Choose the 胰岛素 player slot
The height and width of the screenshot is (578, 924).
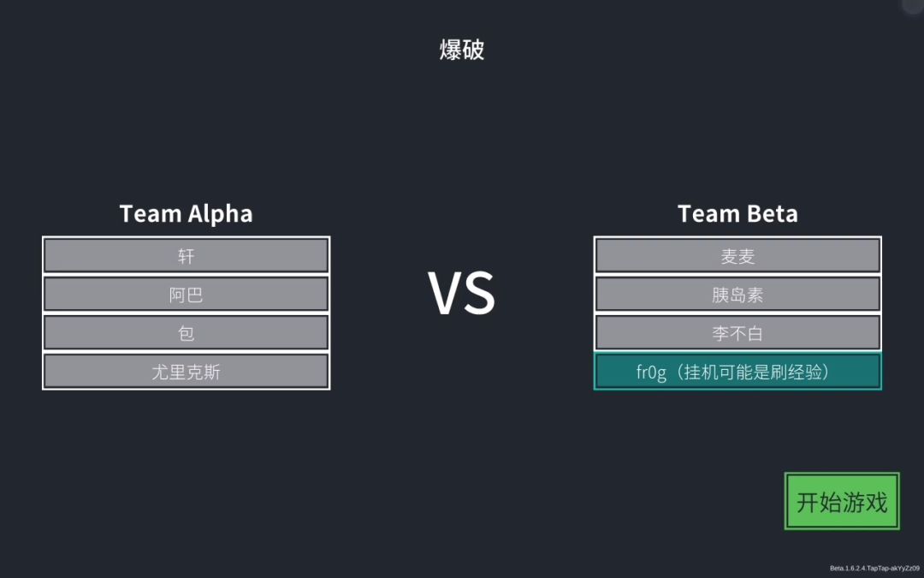(x=737, y=294)
